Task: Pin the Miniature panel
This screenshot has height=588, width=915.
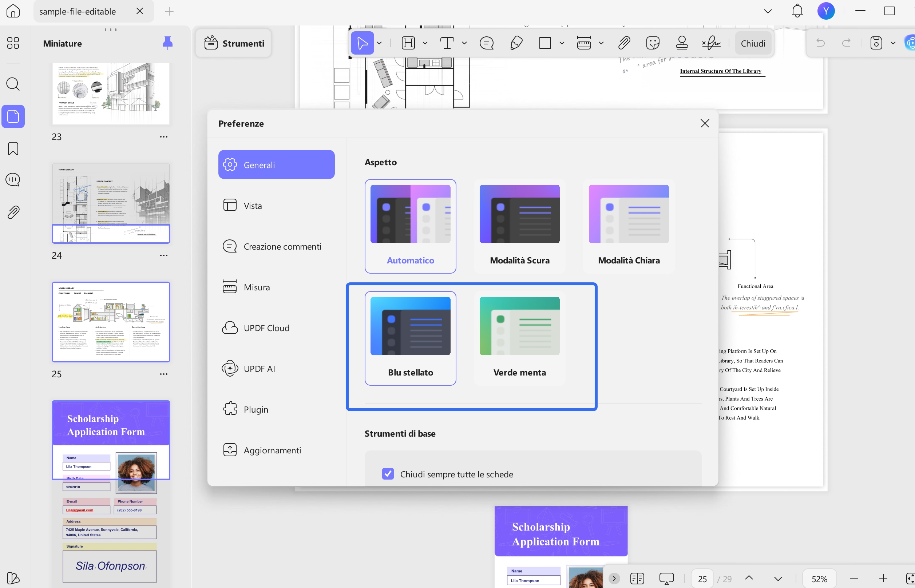Action: point(168,43)
